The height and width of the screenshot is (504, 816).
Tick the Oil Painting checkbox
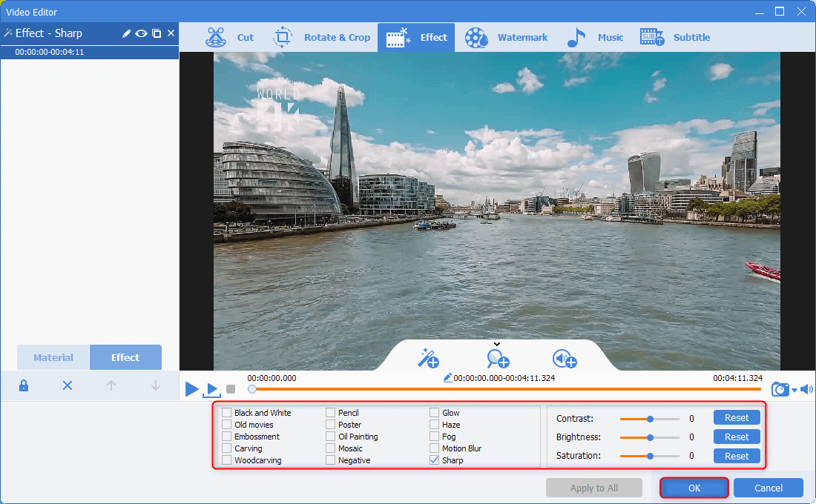[x=330, y=437]
